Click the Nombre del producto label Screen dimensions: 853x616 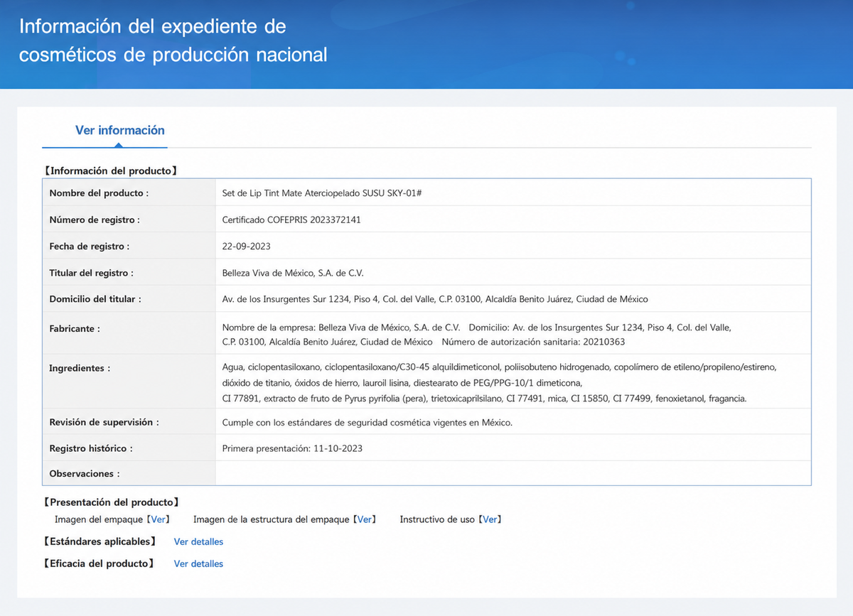click(x=99, y=193)
